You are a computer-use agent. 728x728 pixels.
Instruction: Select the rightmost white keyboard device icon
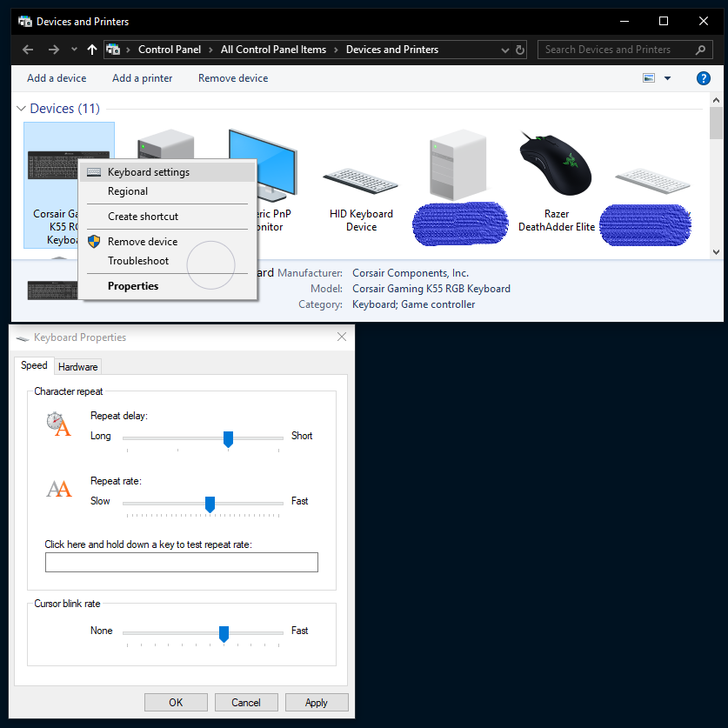pos(651,181)
